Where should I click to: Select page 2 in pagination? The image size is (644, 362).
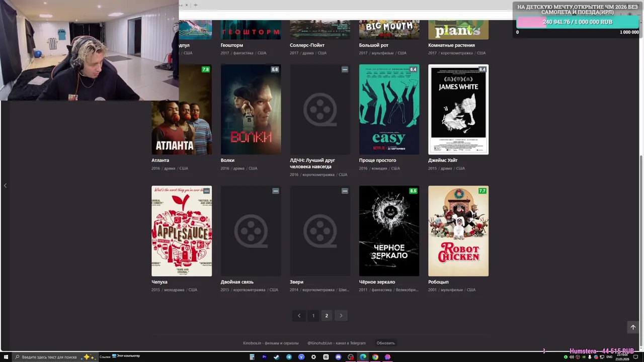pyautogui.click(x=327, y=316)
